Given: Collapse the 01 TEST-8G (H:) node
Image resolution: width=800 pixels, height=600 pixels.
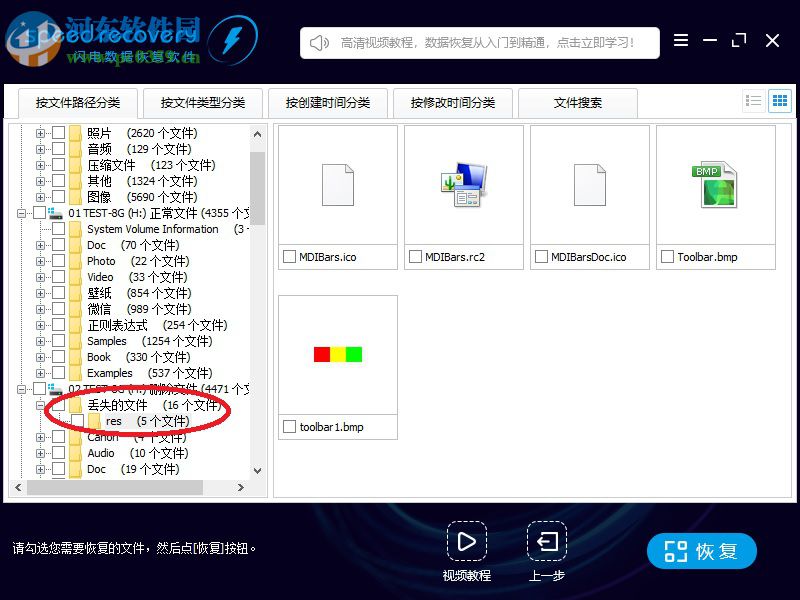Looking at the screenshot, I should click(x=21, y=213).
